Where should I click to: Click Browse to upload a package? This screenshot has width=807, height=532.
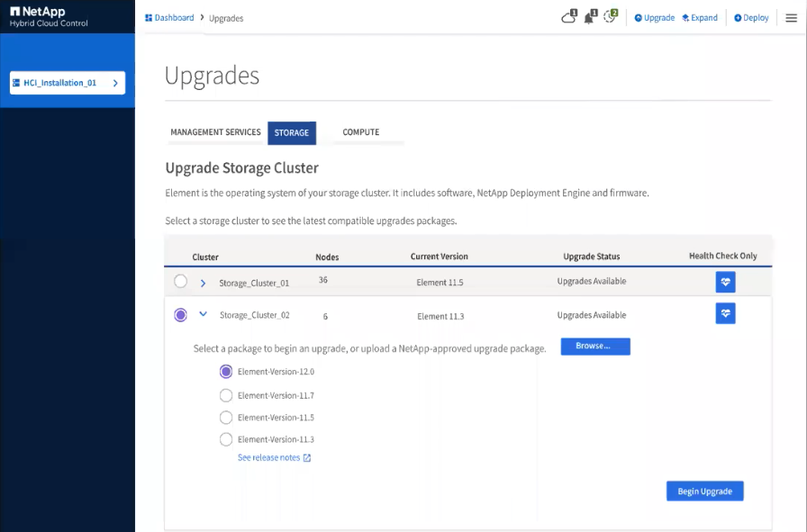tap(594, 347)
